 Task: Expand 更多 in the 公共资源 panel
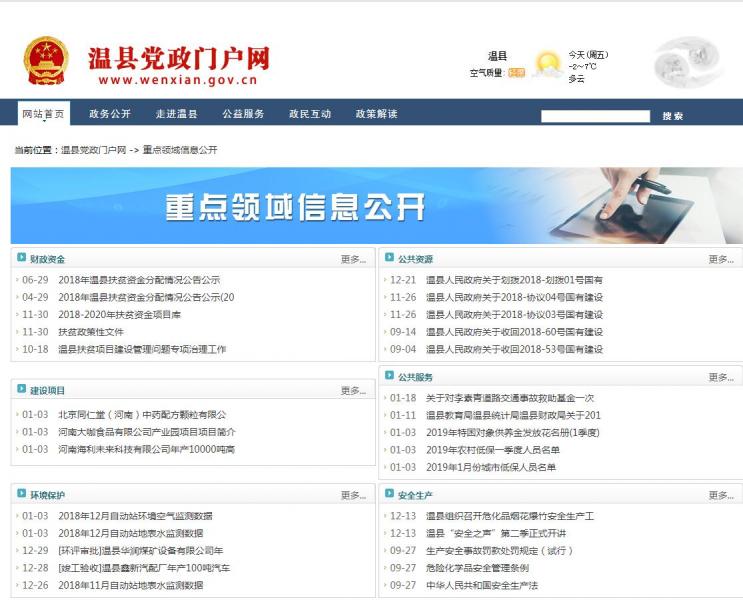click(x=721, y=260)
